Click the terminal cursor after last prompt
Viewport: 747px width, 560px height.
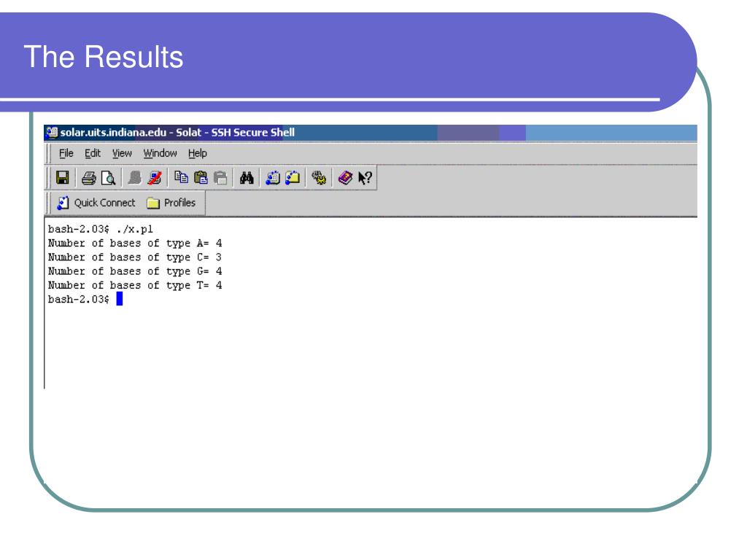coord(120,298)
